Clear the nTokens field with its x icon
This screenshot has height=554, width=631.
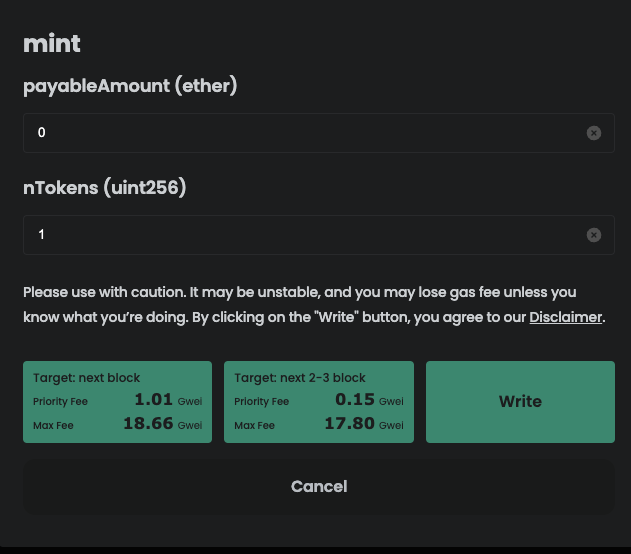[x=594, y=235]
